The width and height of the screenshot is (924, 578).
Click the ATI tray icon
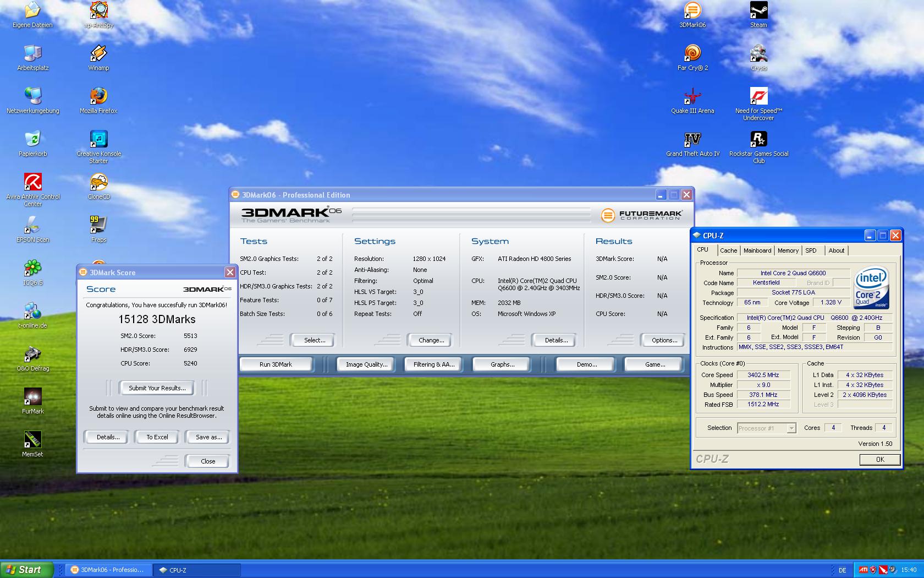pyautogui.click(x=864, y=570)
